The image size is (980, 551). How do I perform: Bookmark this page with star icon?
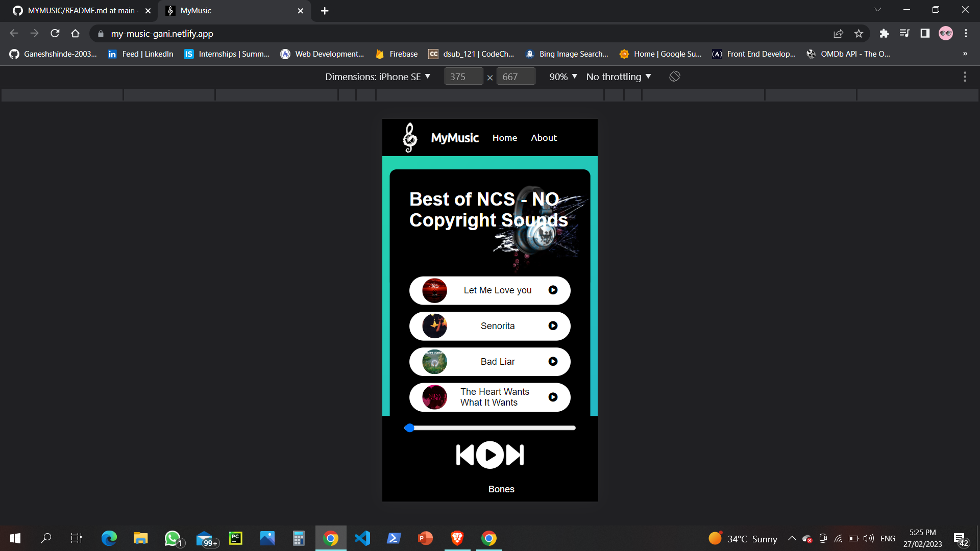pos(859,34)
